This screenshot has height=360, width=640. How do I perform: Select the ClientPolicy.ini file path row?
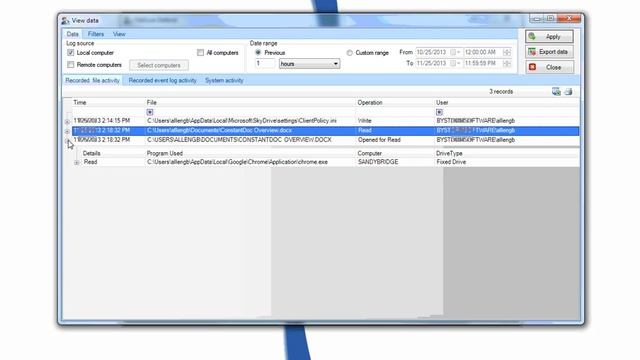coord(242,121)
